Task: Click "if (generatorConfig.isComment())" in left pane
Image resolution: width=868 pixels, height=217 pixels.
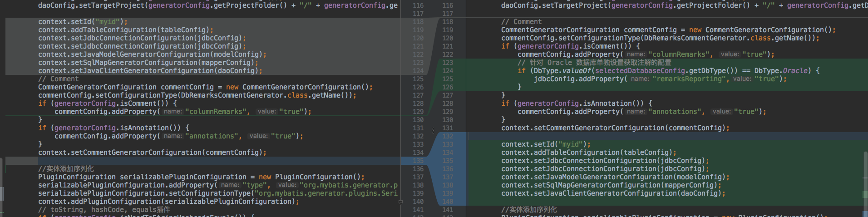Action: 107,104
